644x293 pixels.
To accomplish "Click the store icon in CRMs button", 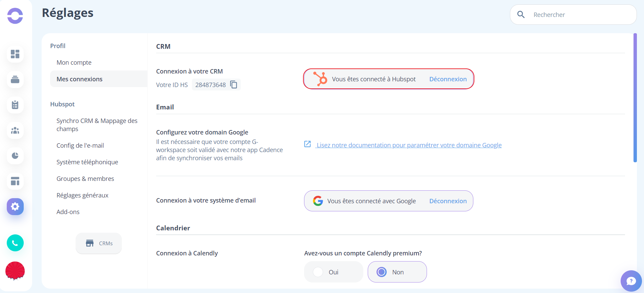I will tap(90, 243).
